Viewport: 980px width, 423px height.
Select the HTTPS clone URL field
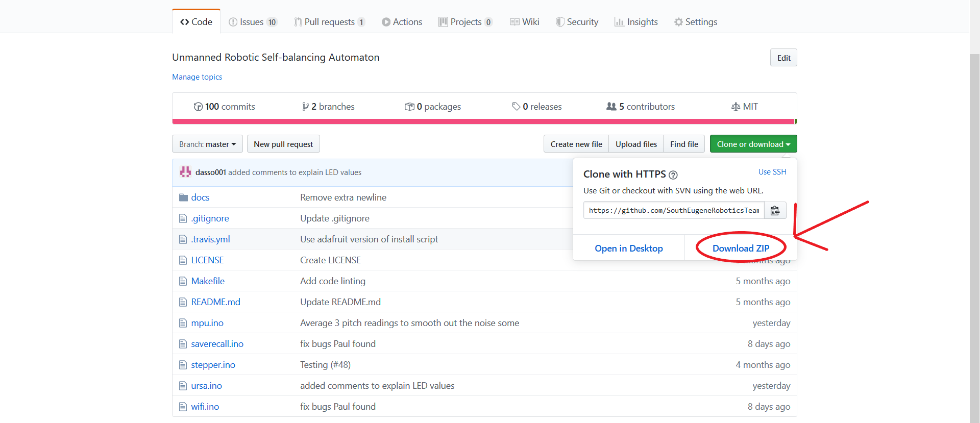click(x=674, y=210)
